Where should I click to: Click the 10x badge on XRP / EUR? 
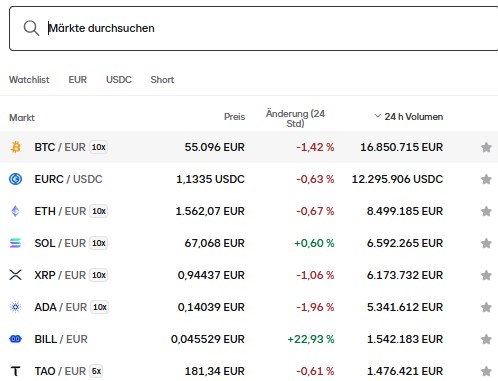[99, 275]
